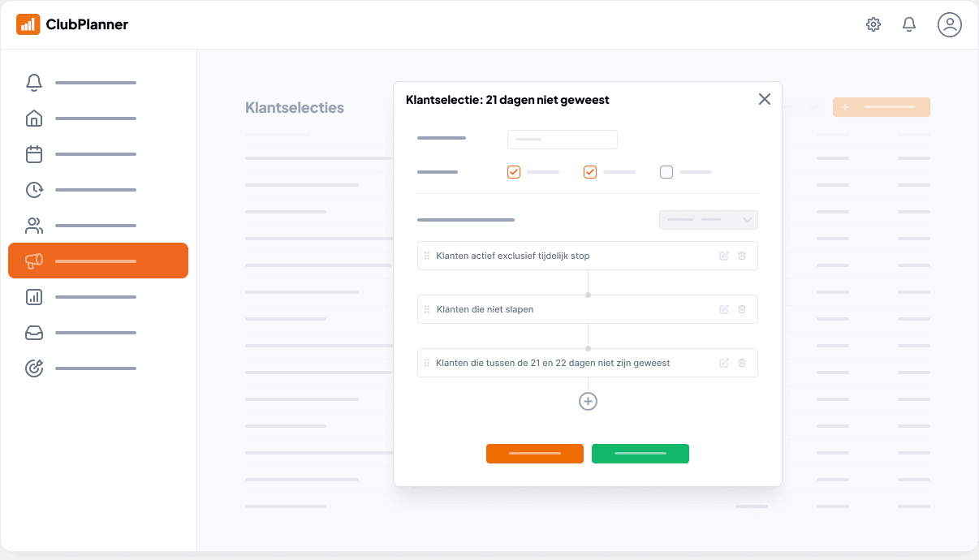Expand the dropdown above the rules list

click(708, 220)
